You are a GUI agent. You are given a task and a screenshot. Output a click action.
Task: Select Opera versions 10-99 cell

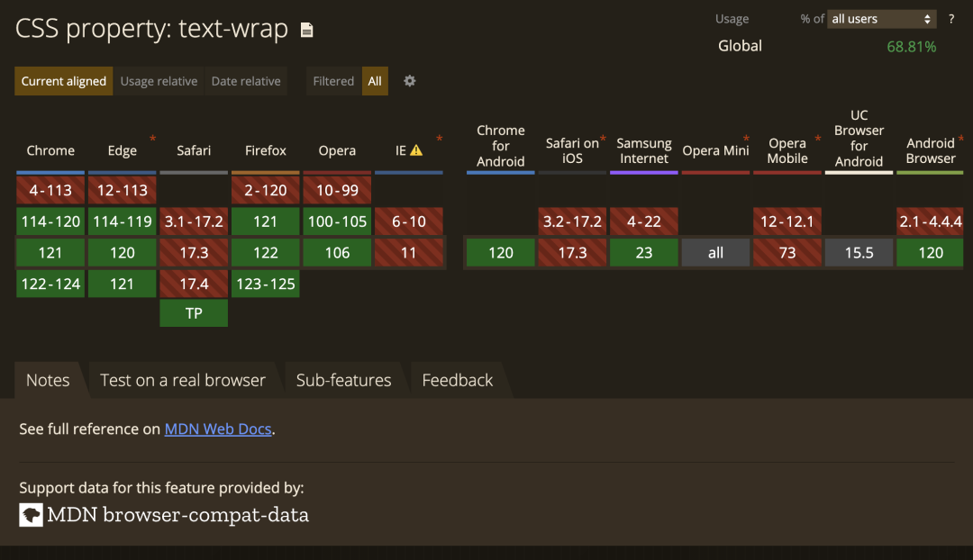337,190
